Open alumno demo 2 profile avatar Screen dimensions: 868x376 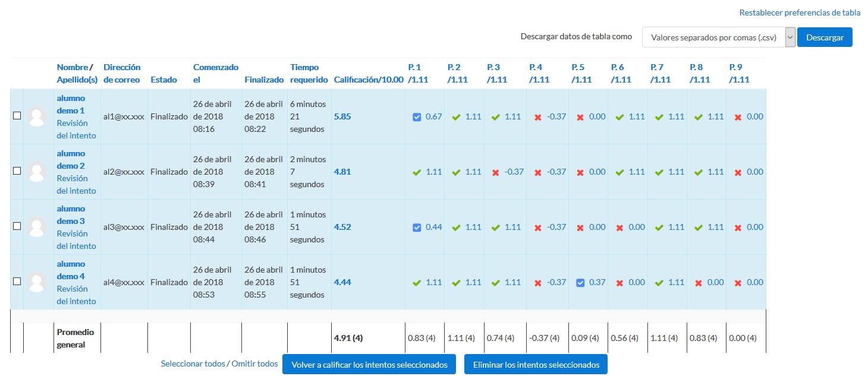[37, 172]
